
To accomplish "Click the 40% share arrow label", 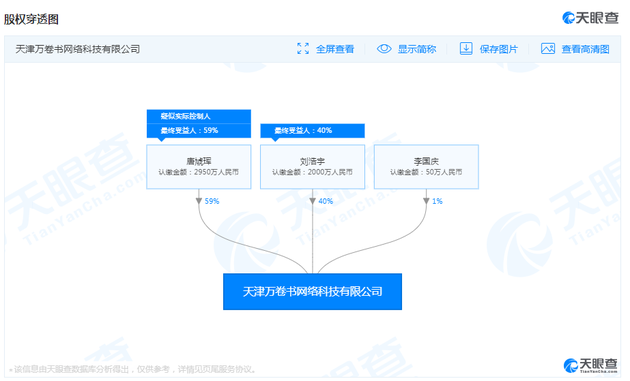I will (325, 201).
